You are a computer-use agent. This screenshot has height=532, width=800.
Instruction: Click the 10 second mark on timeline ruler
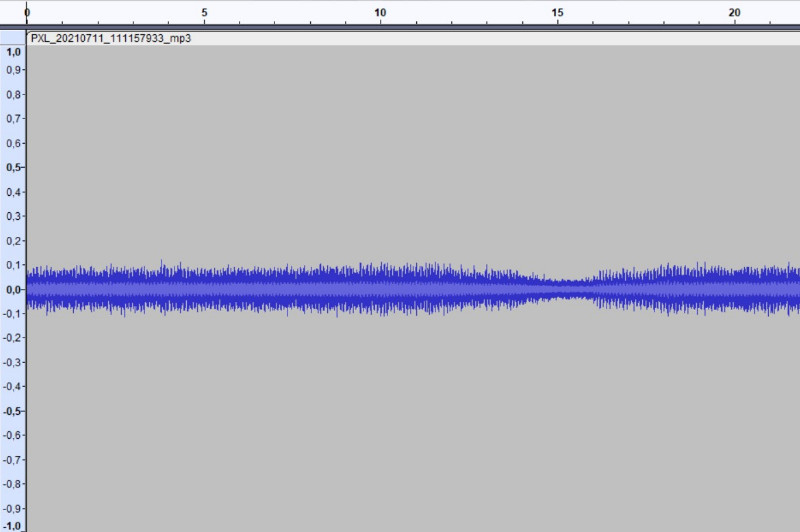click(x=380, y=14)
